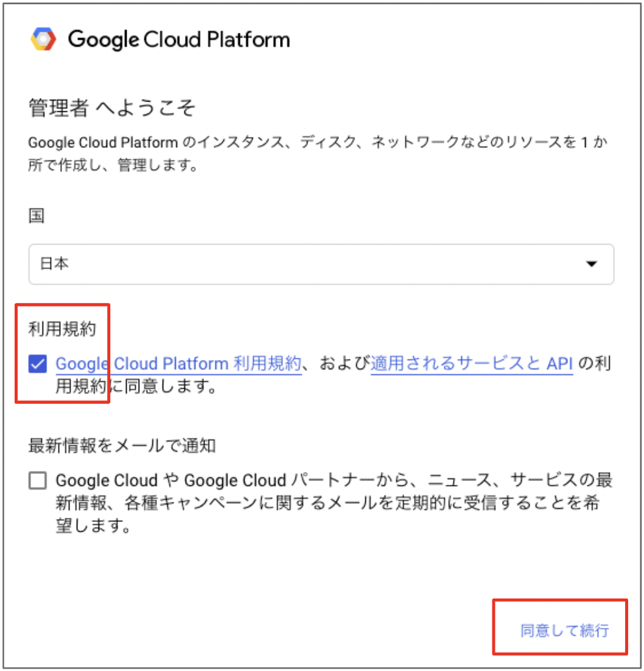Click the country dropdown arrow on the right
644x671 pixels.
(x=590, y=264)
